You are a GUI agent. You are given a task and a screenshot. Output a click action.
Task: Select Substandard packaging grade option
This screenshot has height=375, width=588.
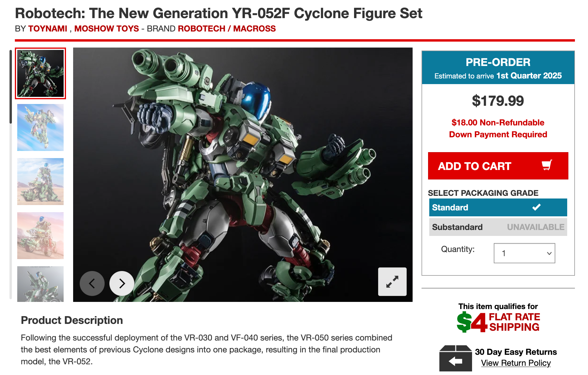(x=498, y=227)
